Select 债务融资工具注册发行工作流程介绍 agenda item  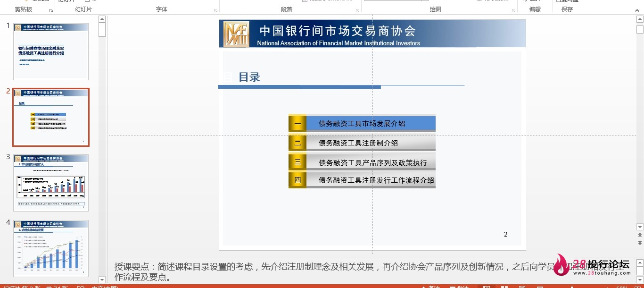coord(377,180)
